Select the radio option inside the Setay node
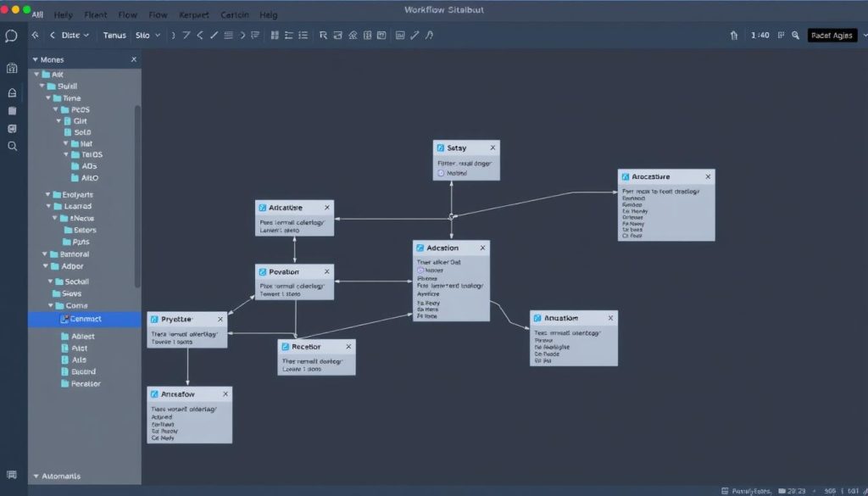Screen dimensions: 868x496 (441, 171)
